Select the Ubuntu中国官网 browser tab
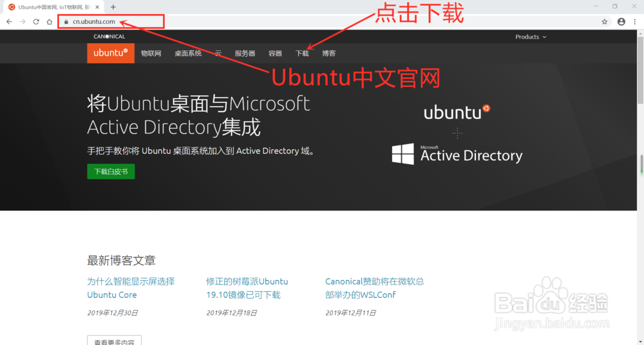The height and width of the screenshot is (345, 644). (54, 7)
